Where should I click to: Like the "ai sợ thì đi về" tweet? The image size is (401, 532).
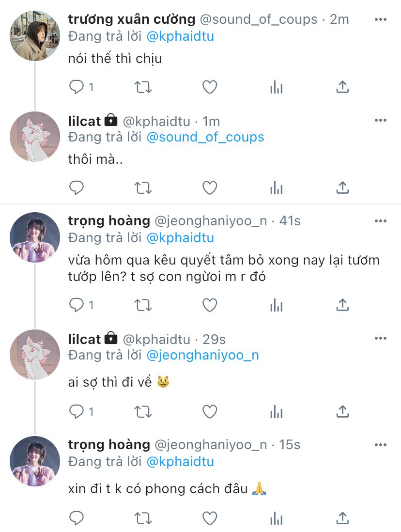pyautogui.click(x=209, y=412)
